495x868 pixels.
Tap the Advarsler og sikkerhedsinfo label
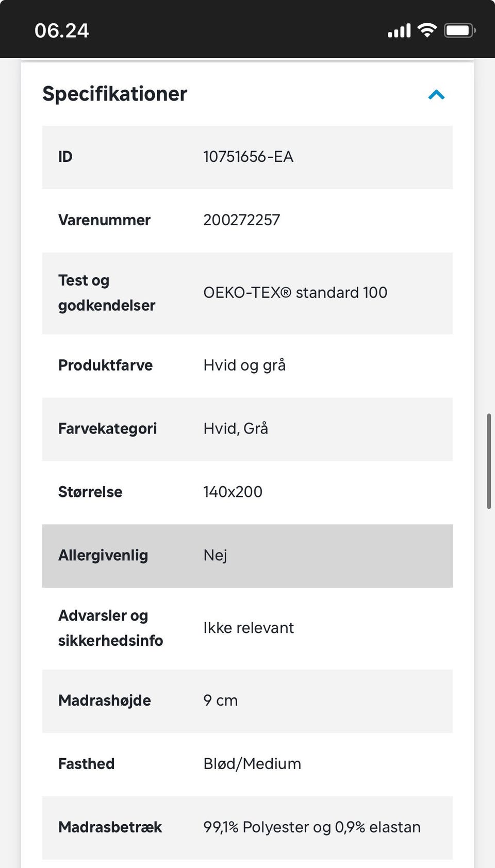(110, 628)
